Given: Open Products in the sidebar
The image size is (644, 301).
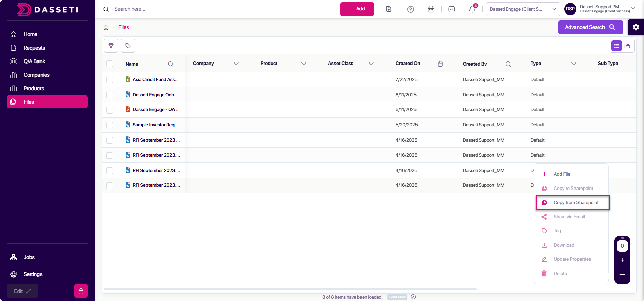Looking at the screenshot, I should [47, 88].
